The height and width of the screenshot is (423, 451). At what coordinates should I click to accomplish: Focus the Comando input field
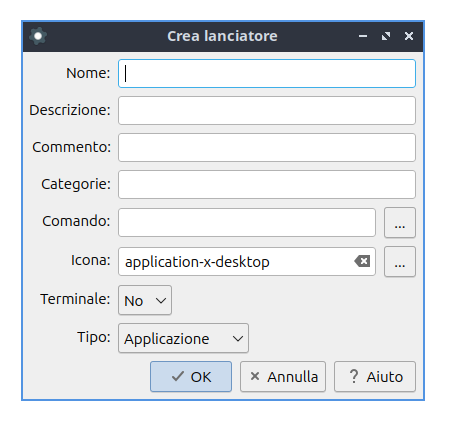click(x=247, y=222)
